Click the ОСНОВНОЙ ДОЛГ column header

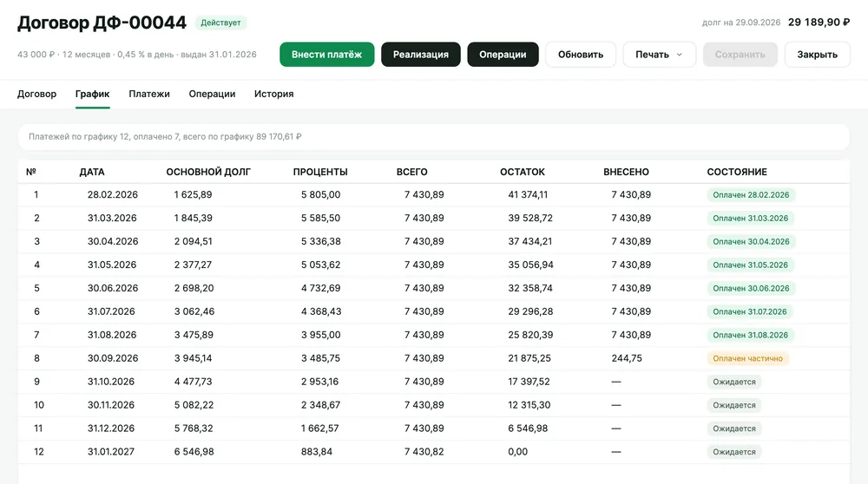point(208,172)
